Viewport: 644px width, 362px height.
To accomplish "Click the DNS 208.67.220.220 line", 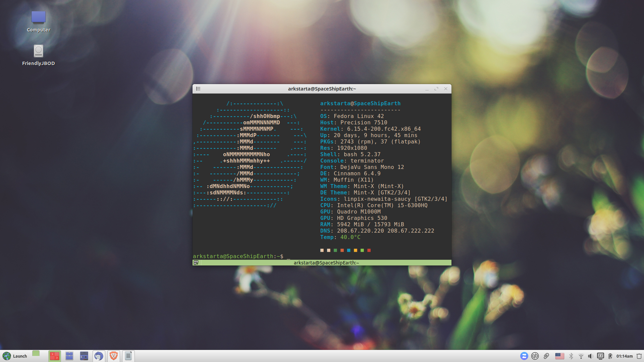I will pyautogui.click(x=377, y=231).
